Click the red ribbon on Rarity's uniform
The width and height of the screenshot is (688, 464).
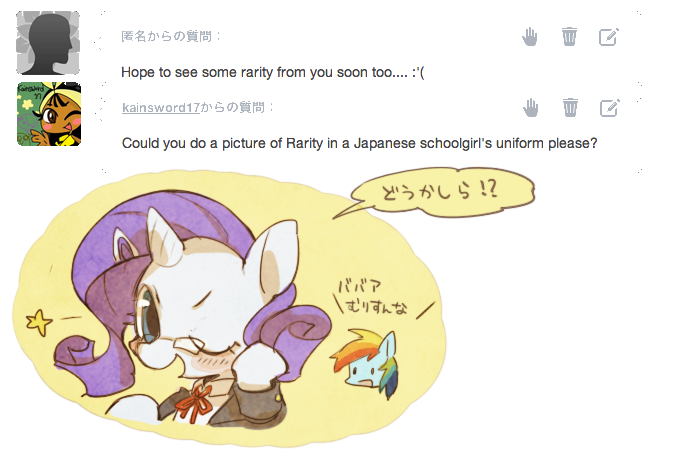click(x=194, y=403)
